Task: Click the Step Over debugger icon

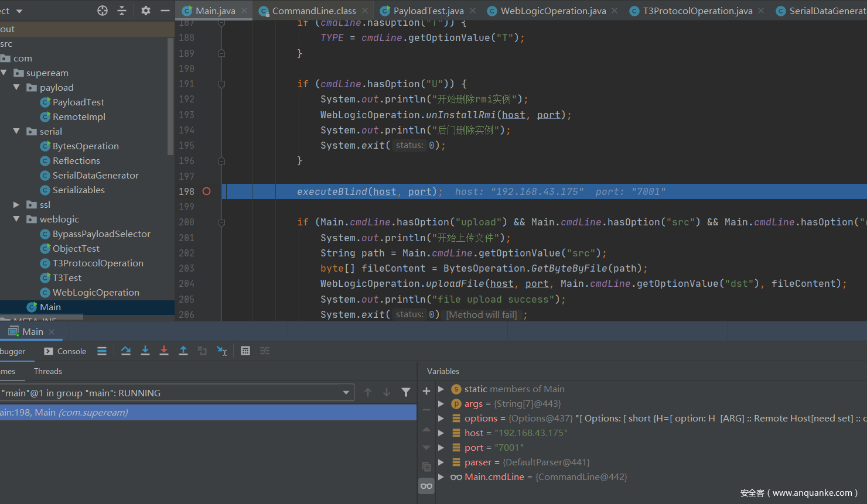Action: [x=126, y=351]
